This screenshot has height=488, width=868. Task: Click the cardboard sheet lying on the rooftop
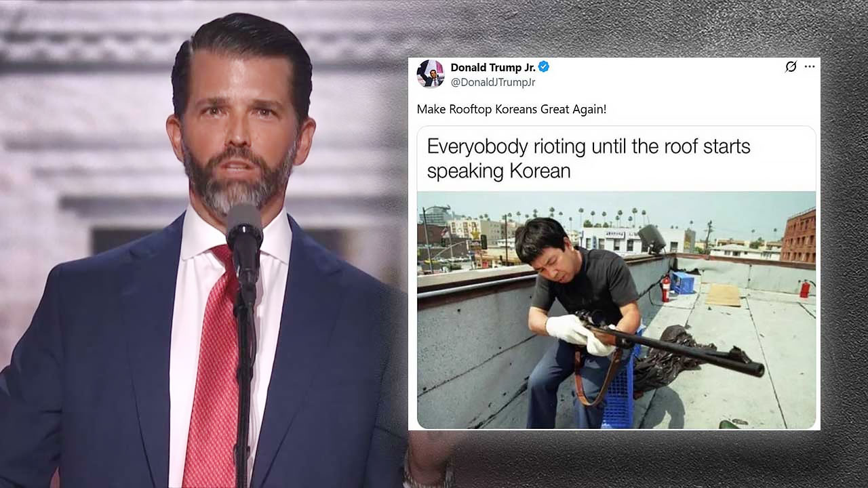pos(722,295)
